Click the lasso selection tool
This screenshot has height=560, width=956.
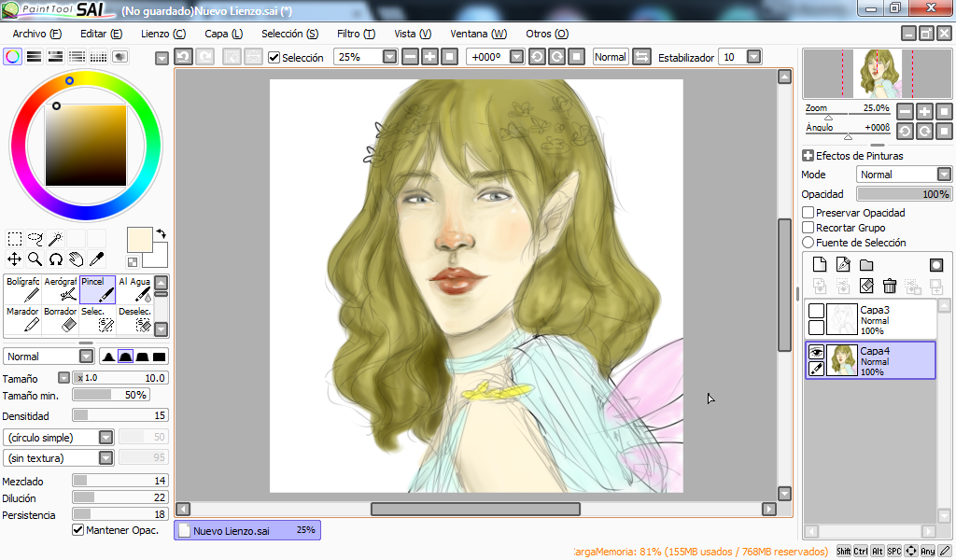click(x=35, y=239)
